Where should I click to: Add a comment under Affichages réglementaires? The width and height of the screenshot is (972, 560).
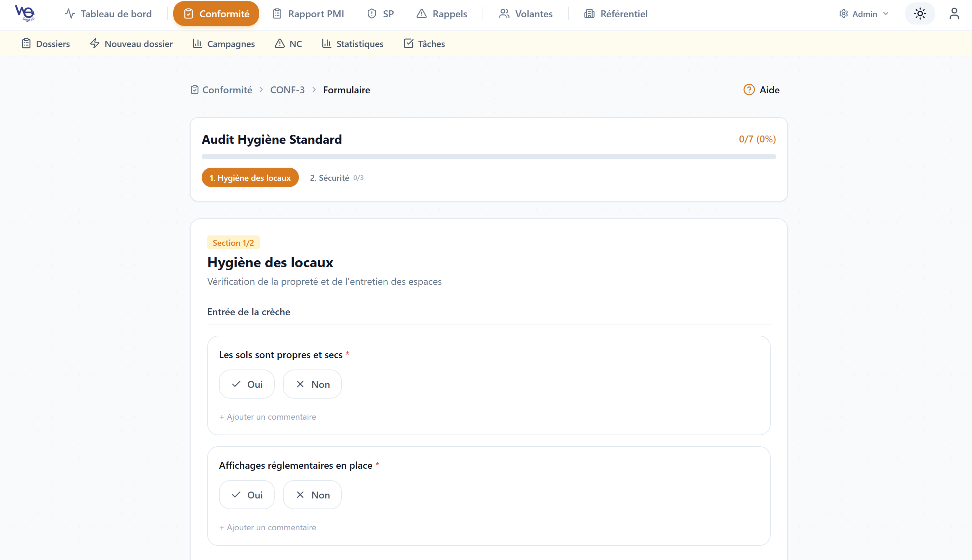click(x=268, y=528)
